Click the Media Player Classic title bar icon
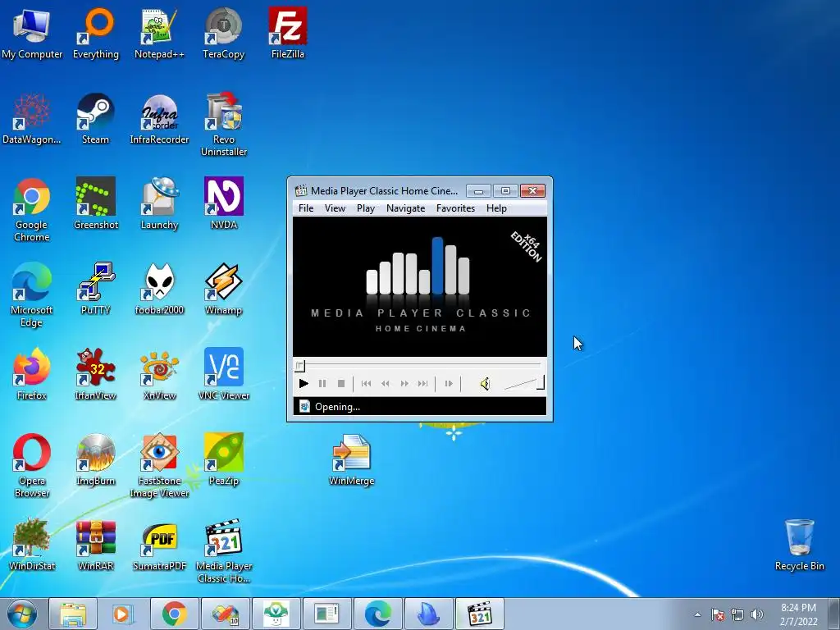This screenshot has width=840, height=630. (301, 190)
